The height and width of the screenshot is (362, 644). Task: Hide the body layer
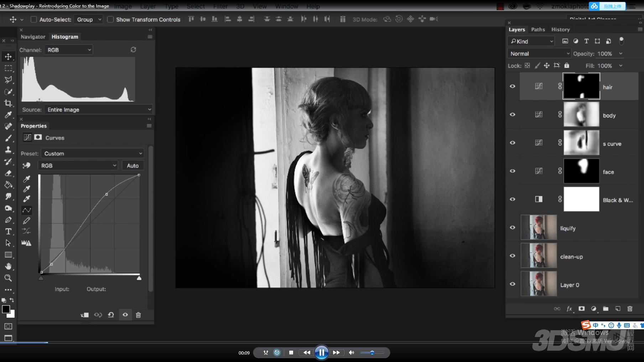(513, 114)
